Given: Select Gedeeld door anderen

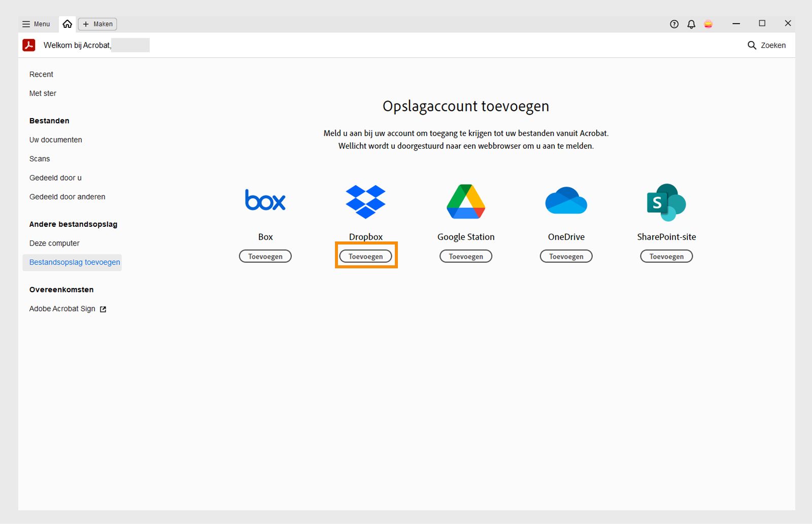Looking at the screenshot, I should coord(67,197).
